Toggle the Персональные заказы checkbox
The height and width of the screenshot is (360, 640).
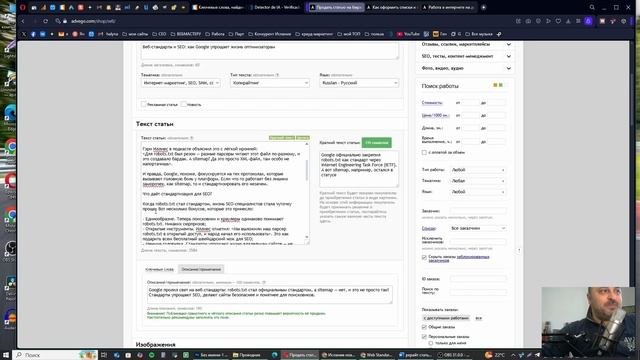coord(424,337)
